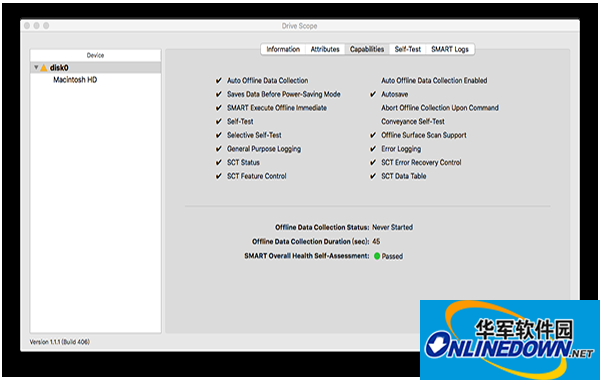Switch to the Information tab

click(283, 49)
